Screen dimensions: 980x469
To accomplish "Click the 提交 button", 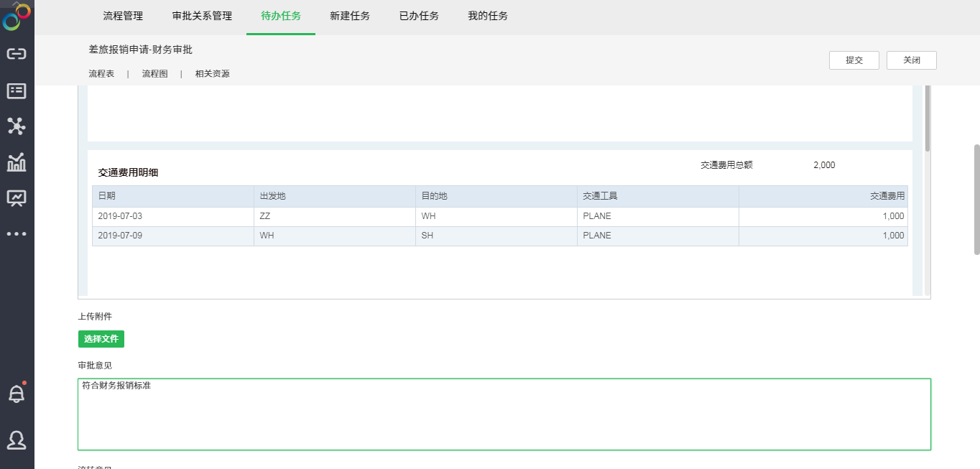I will [x=854, y=60].
